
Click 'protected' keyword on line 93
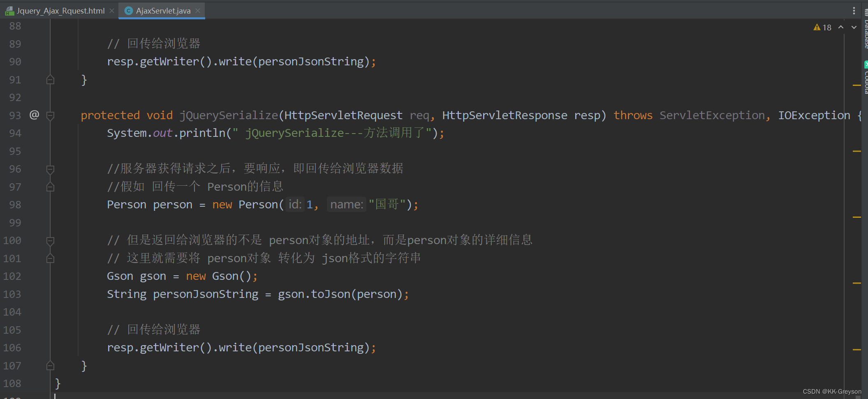[x=110, y=115]
